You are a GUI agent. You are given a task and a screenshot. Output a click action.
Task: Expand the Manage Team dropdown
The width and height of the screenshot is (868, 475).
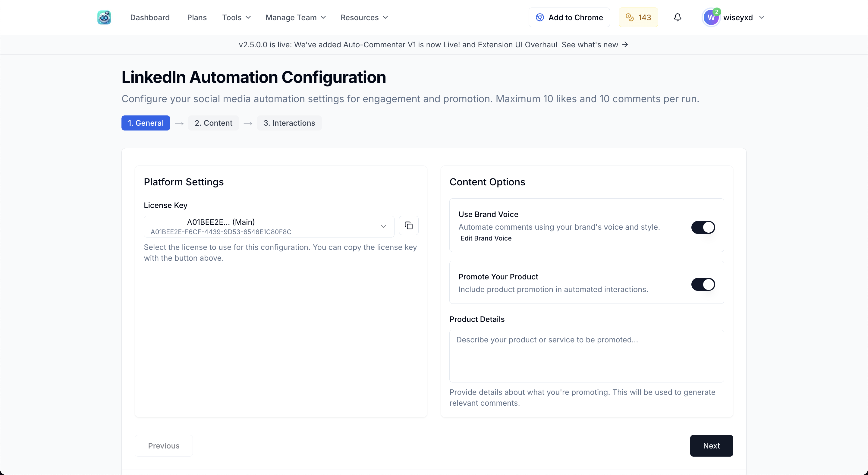point(295,17)
